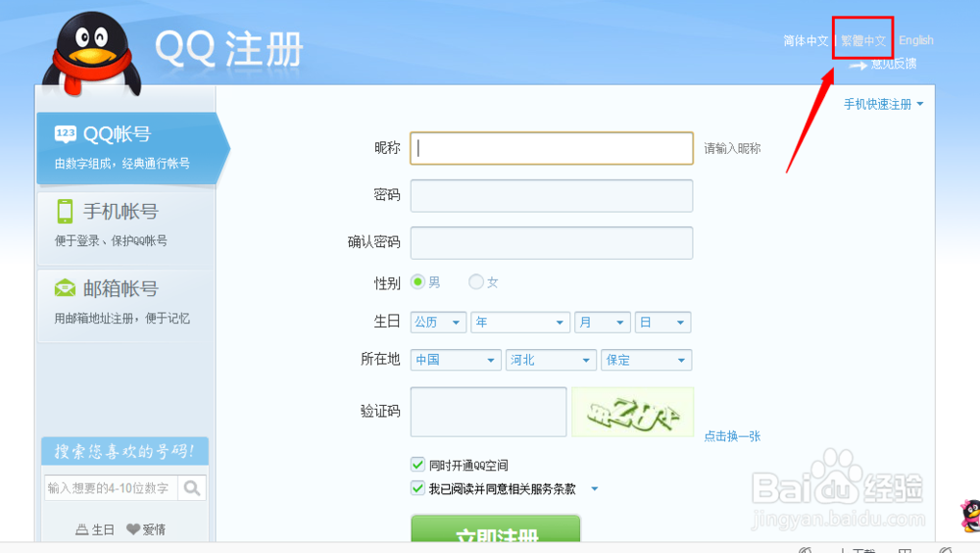Viewport: 980px width, 553px height.
Task: Click the 爱情 number category link
Action: [154, 529]
